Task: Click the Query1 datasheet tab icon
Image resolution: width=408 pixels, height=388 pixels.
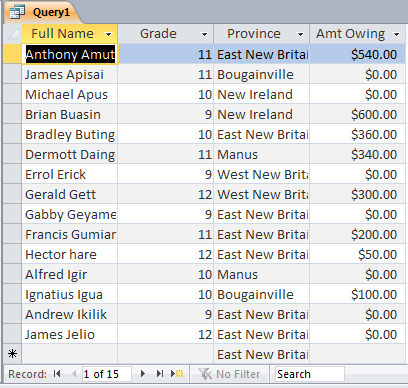Action: (x=17, y=12)
